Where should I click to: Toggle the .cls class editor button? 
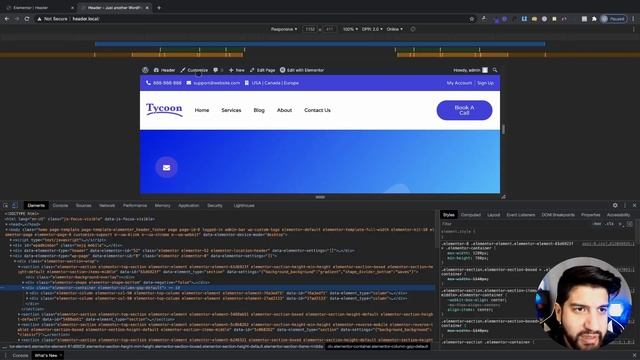tap(610, 224)
